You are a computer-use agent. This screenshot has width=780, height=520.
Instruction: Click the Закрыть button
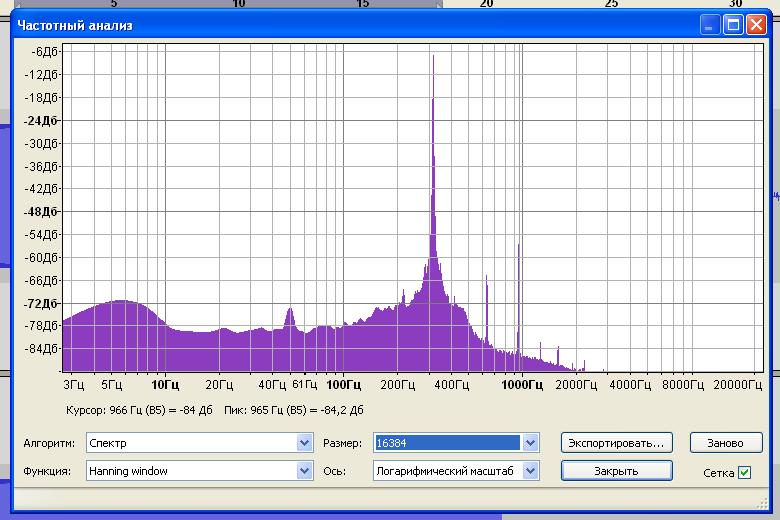616,470
